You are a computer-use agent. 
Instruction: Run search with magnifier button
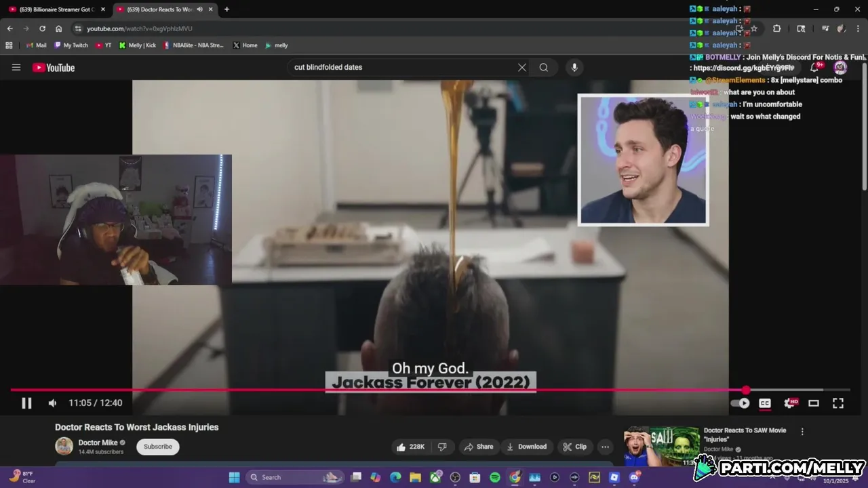[x=544, y=67]
